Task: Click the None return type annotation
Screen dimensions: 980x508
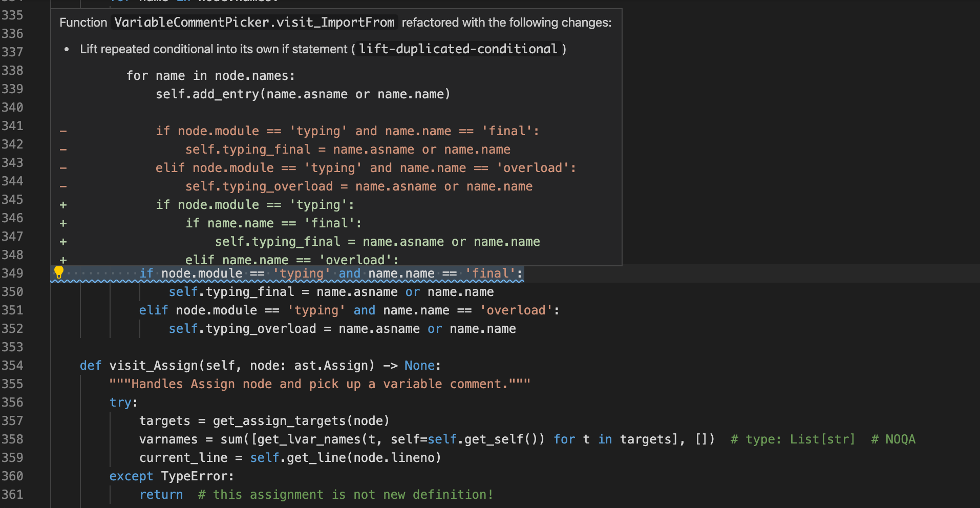Action: click(419, 366)
